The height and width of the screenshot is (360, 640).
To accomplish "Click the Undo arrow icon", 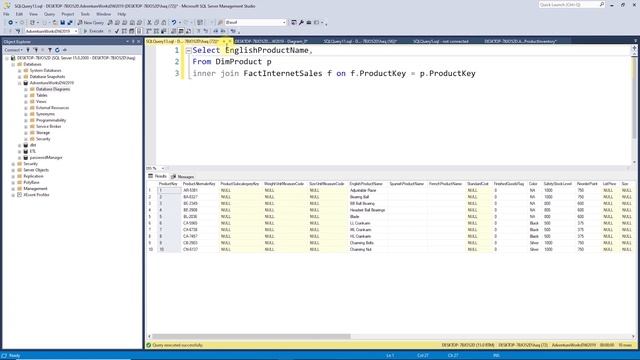I will (x=174, y=22).
